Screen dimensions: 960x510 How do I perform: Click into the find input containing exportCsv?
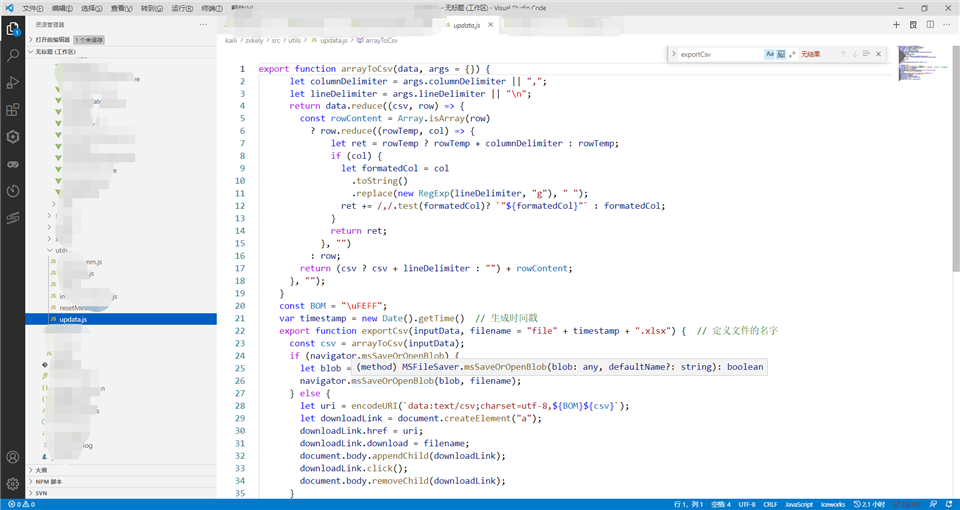point(721,54)
